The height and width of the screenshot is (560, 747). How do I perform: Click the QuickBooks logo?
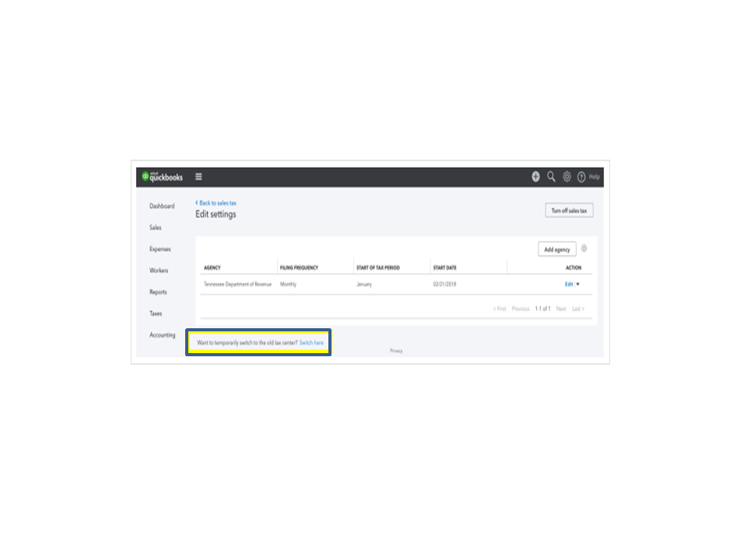tap(163, 177)
